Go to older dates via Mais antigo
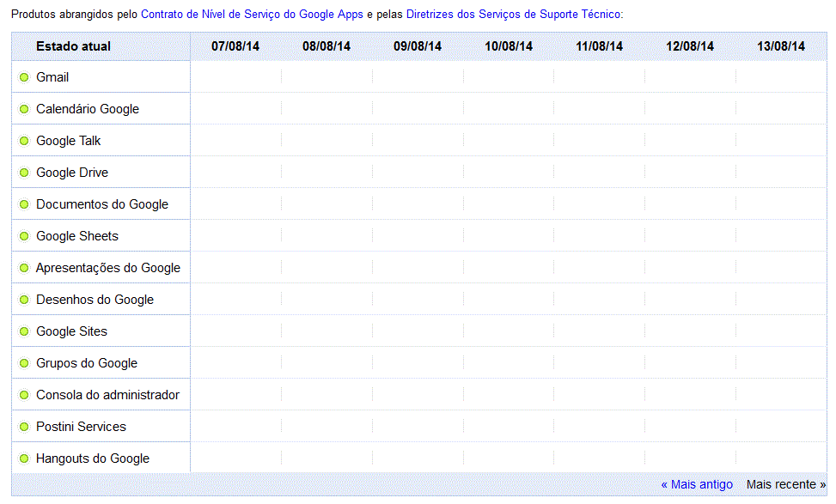 [x=697, y=484]
